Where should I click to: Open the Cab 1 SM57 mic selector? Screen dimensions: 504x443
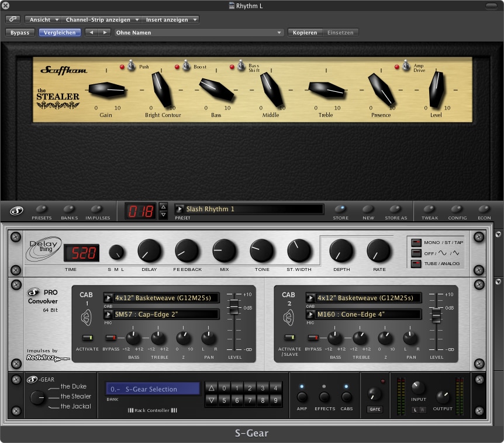tap(162, 314)
